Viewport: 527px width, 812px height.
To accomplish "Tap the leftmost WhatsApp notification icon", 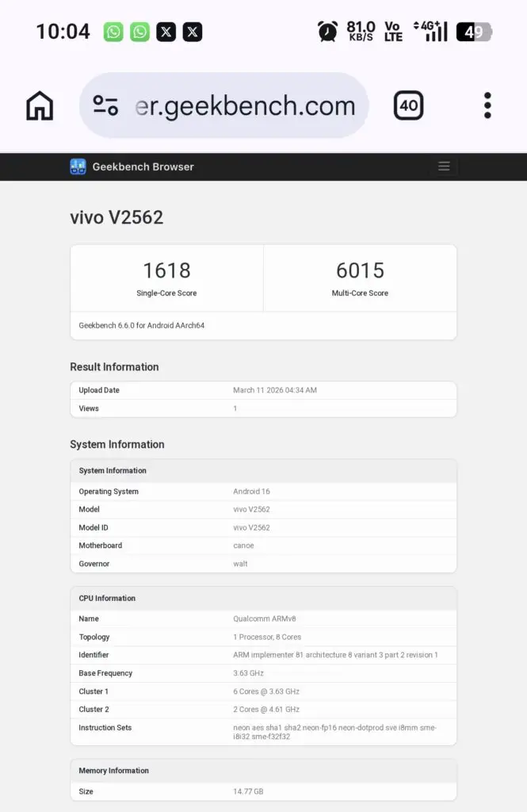I will (x=114, y=32).
